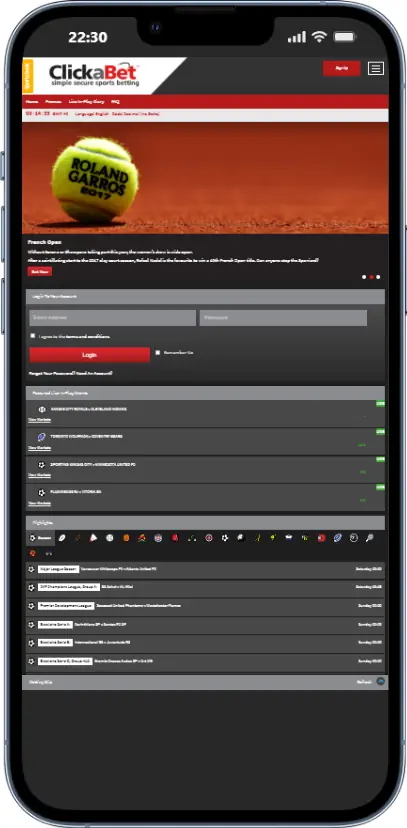The image size is (407, 828).
Task: Click Live badge on Toronto Wolfpack row
Action: click(x=380, y=431)
